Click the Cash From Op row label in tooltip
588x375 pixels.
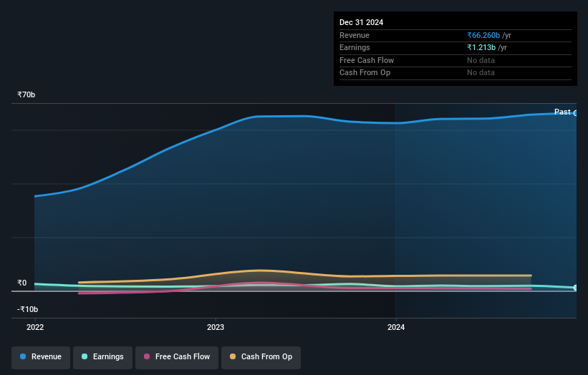[x=365, y=73]
